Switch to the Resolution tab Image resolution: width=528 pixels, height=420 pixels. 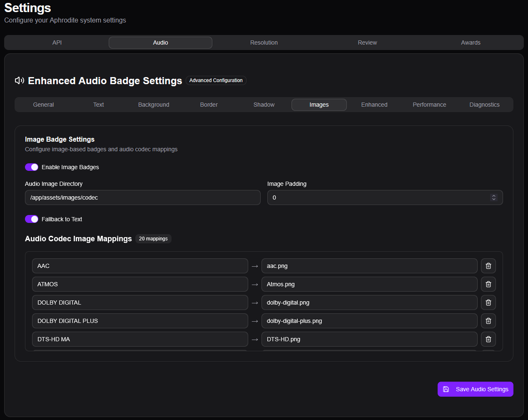click(264, 42)
